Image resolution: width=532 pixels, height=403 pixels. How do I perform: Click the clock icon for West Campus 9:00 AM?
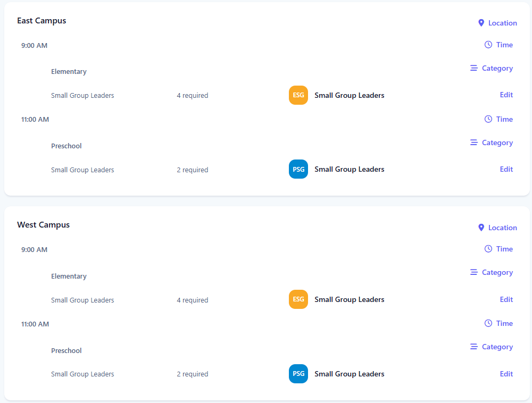[488, 249]
